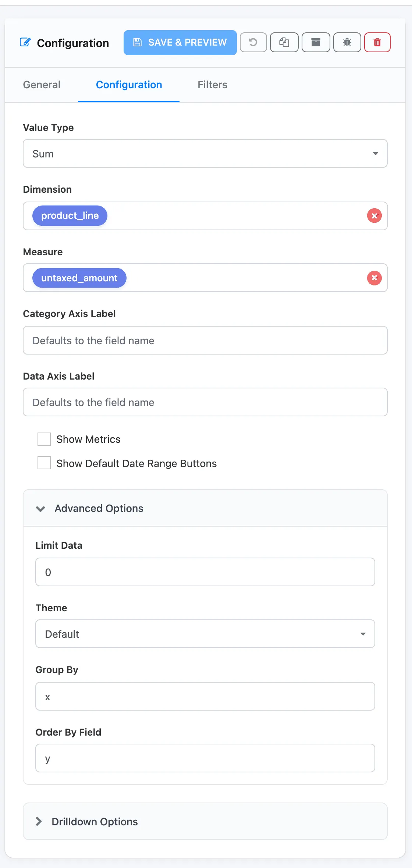Click the archive box icon button
Viewport: 412px width, 868px height.
pos(316,42)
